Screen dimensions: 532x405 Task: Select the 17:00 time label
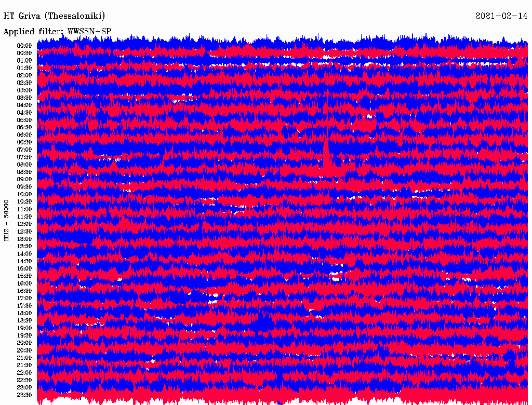(24, 298)
